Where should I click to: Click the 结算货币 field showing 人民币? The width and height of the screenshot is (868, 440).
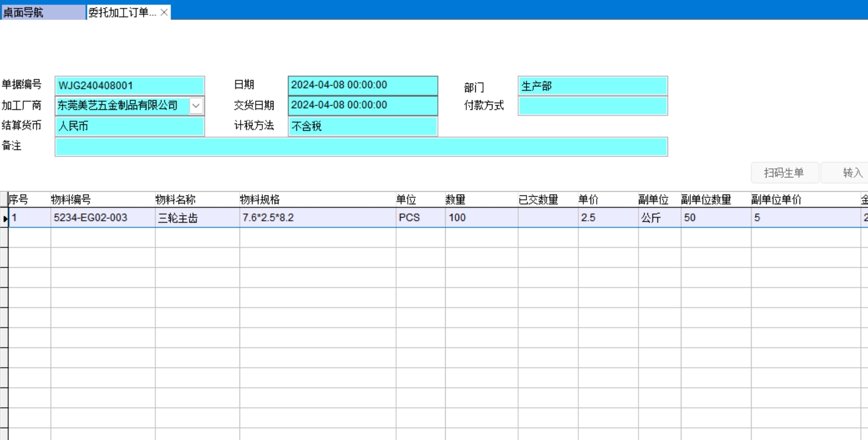pyautogui.click(x=130, y=126)
